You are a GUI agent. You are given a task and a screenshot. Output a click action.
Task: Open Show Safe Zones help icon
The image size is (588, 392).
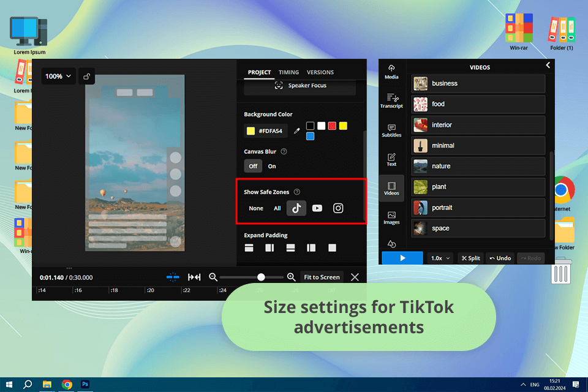pyautogui.click(x=297, y=192)
